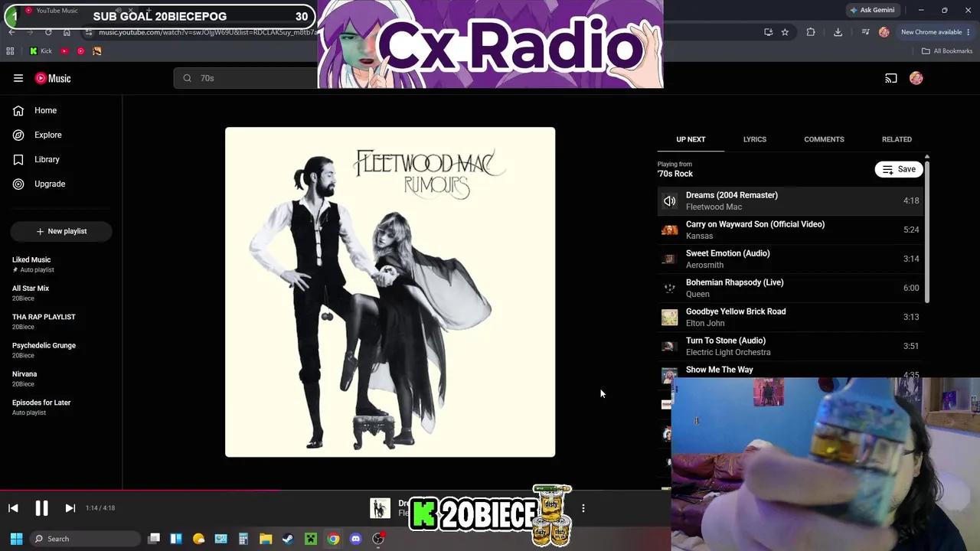Bookmark this page with the star icon
The height and width of the screenshot is (551, 980).
click(x=785, y=32)
